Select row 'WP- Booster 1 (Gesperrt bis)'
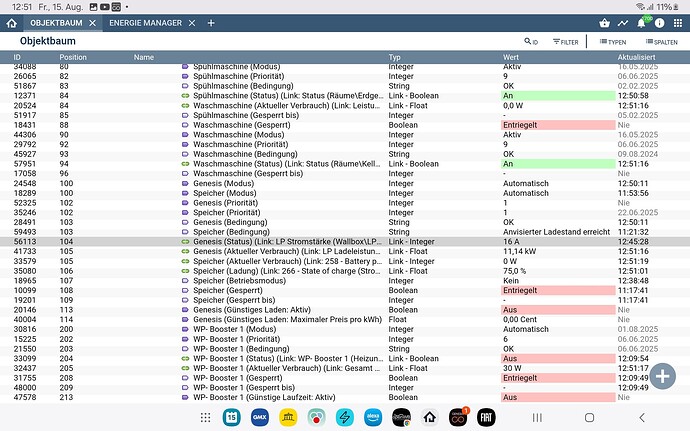Viewport: 690px width, 431px height. pyautogui.click(x=345, y=388)
